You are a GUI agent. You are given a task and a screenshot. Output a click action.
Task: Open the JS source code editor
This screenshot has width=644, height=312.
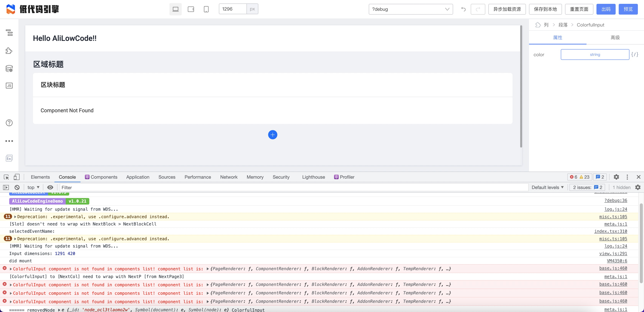click(x=9, y=85)
